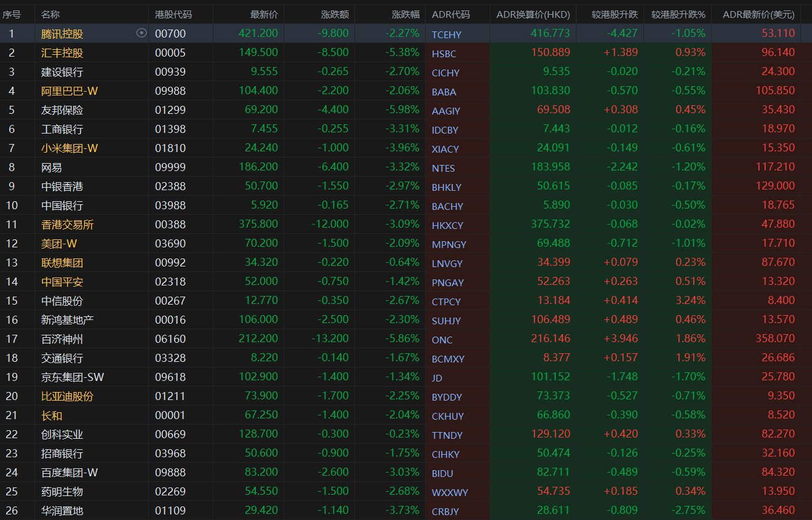Click the 较港股升跌 column header

[x=614, y=14]
